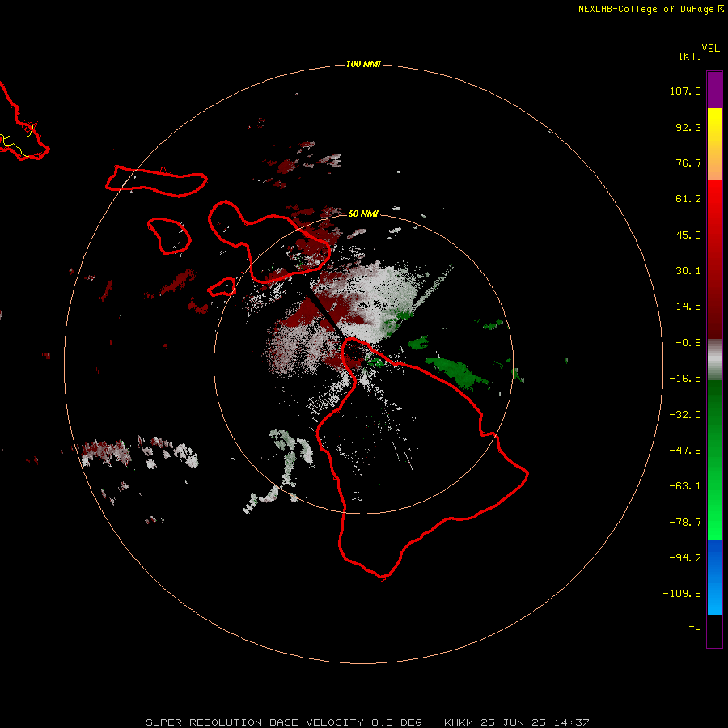Click the 61.2 velocity scale value
This screenshot has width=728, height=728.
pos(688,199)
